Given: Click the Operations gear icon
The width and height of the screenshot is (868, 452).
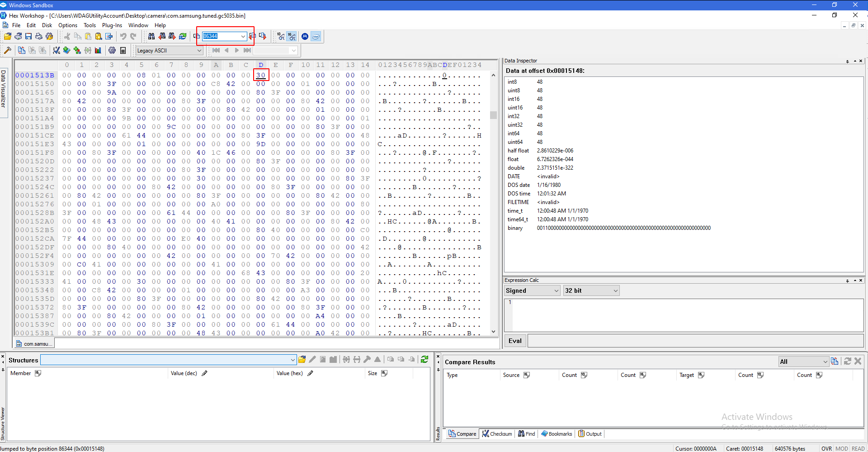Looking at the screenshot, I should (x=112, y=50).
